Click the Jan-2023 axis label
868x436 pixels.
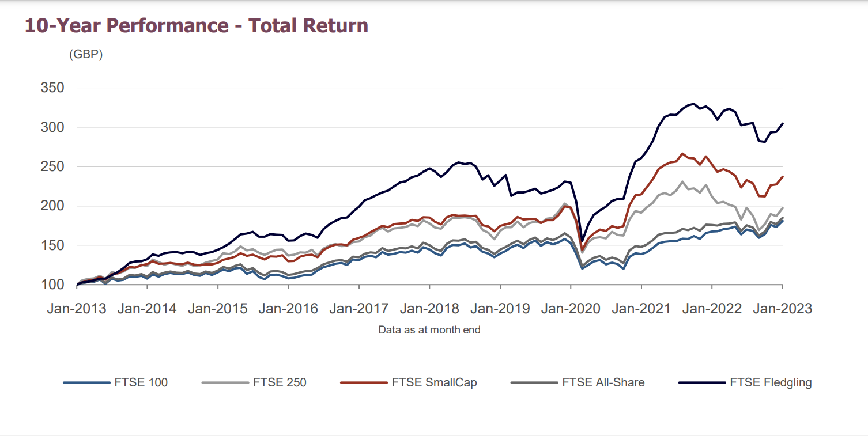pyautogui.click(x=782, y=308)
